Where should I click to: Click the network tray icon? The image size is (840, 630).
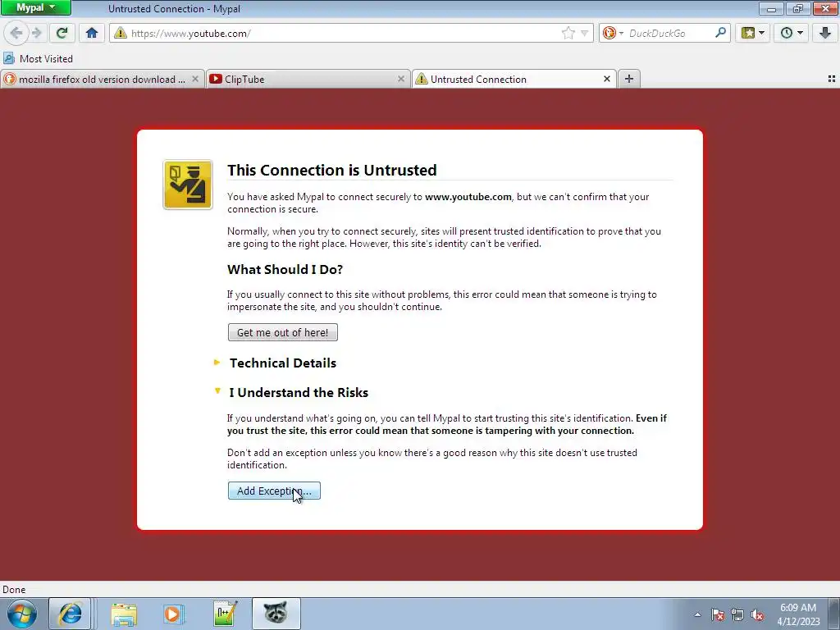click(737, 614)
